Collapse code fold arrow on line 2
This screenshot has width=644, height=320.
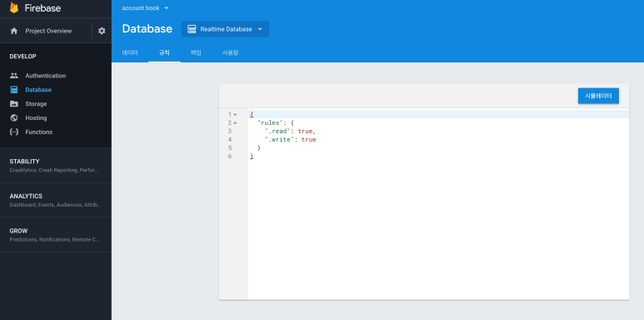pos(235,122)
